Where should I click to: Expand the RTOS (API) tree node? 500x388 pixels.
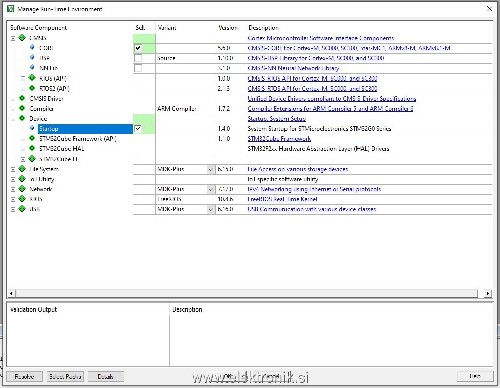23,78
